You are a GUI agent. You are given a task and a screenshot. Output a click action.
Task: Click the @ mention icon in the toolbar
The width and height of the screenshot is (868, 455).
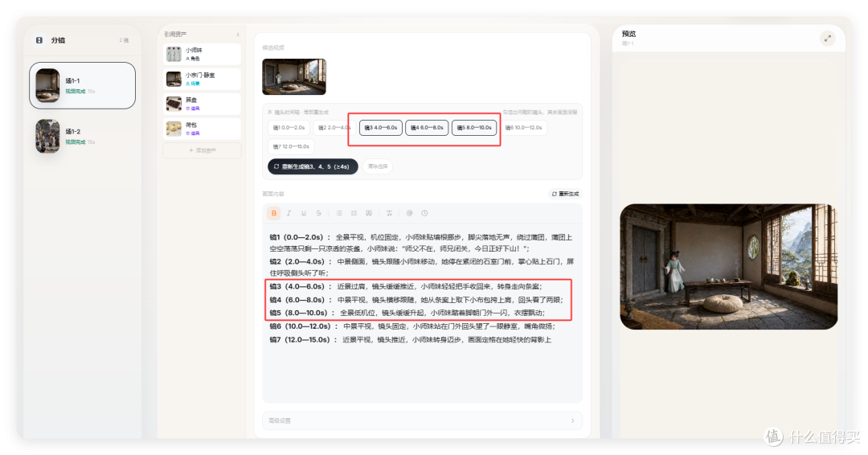click(x=410, y=213)
